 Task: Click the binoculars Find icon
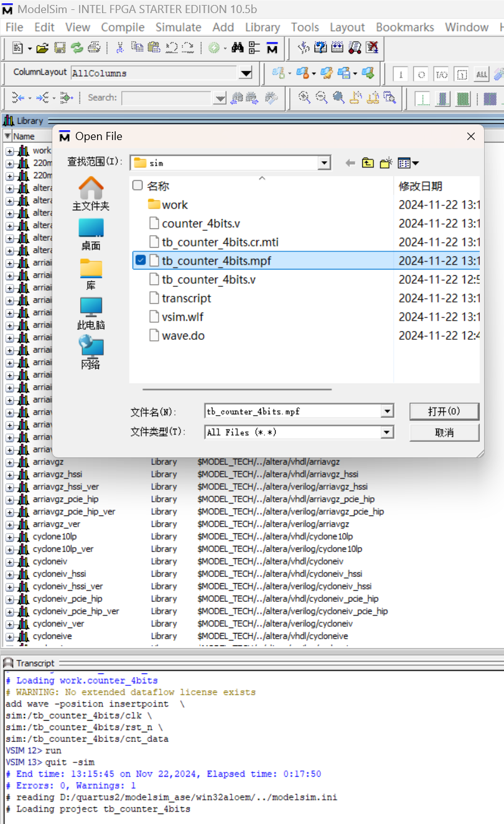(x=237, y=48)
